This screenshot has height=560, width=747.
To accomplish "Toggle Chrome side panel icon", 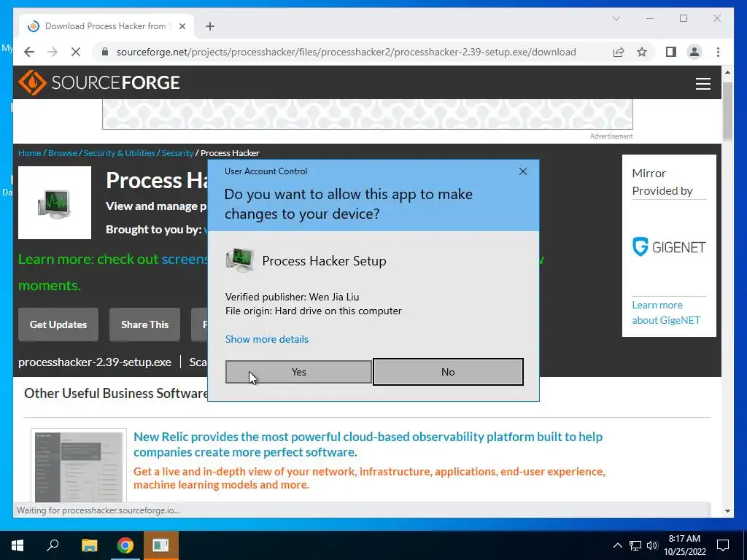I will 671,52.
